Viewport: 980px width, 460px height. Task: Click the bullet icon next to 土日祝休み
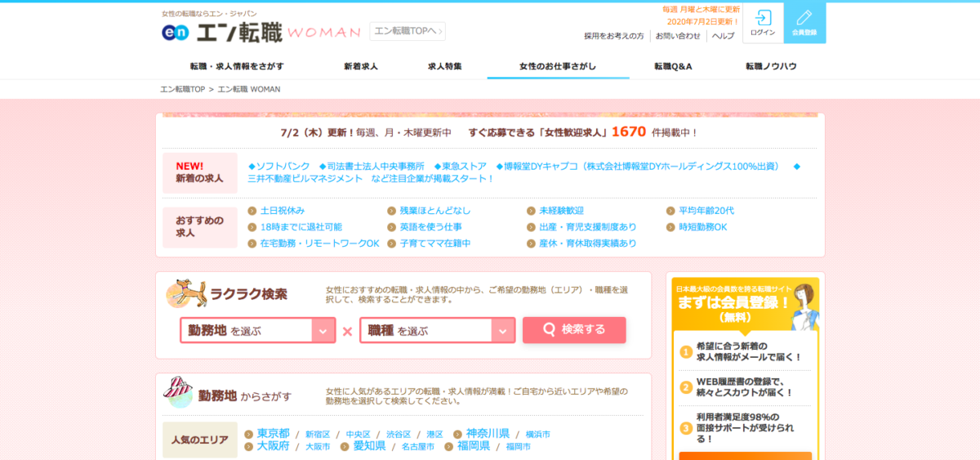252,211
